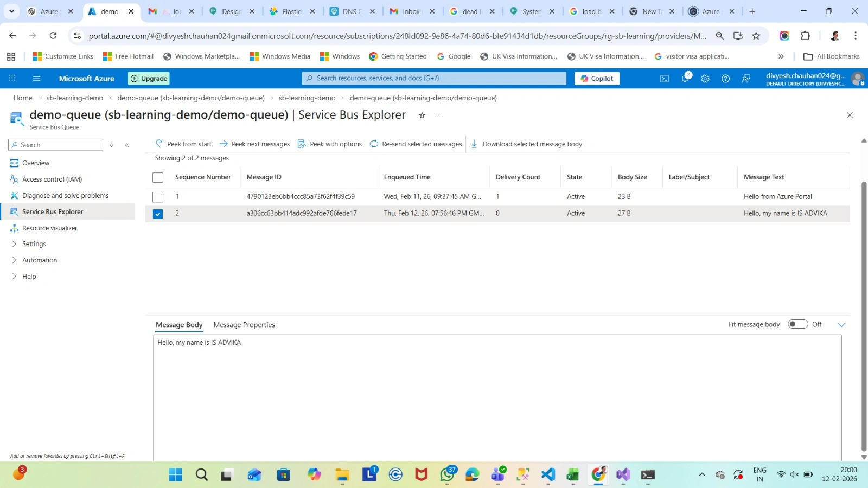The width and height of the screenshot is (868, 488).
Task: Select the Message Body tab
Action: pos(179,325)
